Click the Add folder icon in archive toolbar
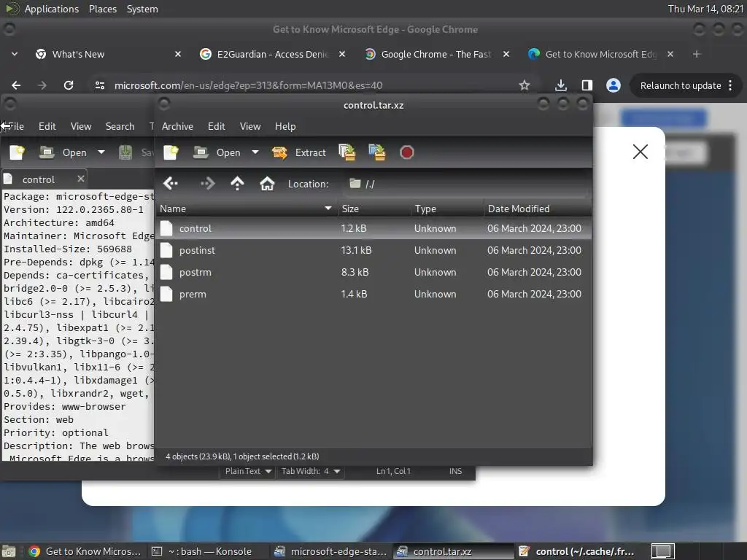 click(377, 152)
